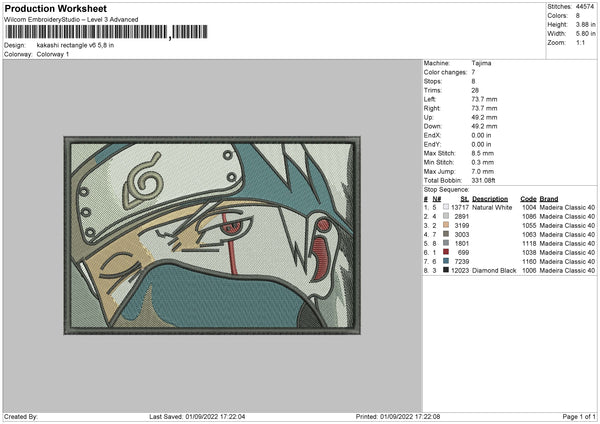This screenshot has width=600, height=424.
Task: Click the tan swatch, code 1055
Action: pos(446,225)
